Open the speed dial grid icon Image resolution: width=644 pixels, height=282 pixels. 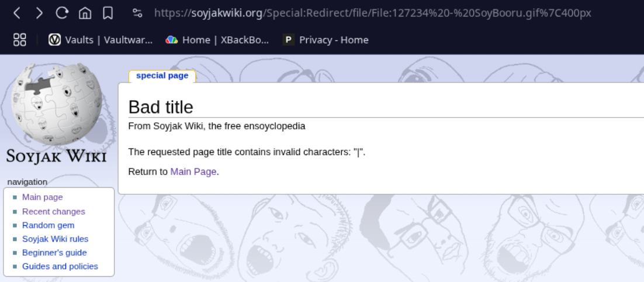(20, 40)
